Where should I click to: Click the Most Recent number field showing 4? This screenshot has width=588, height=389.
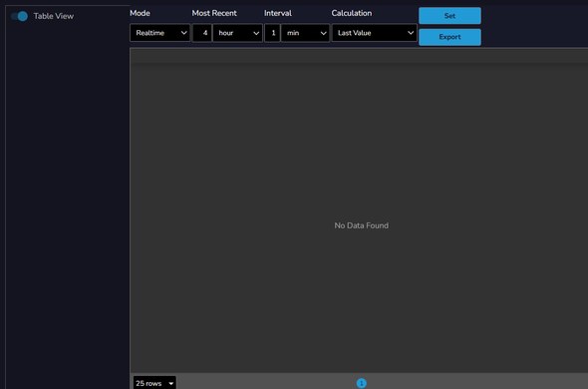(202, 33)
